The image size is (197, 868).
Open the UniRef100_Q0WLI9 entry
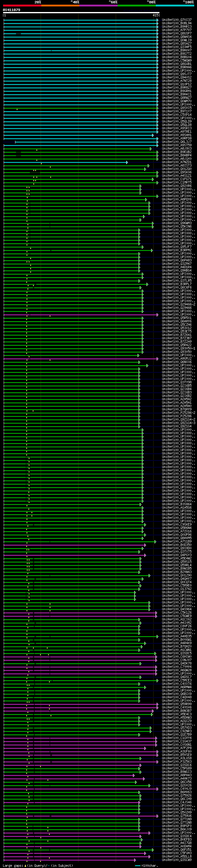tap(177, 40)
